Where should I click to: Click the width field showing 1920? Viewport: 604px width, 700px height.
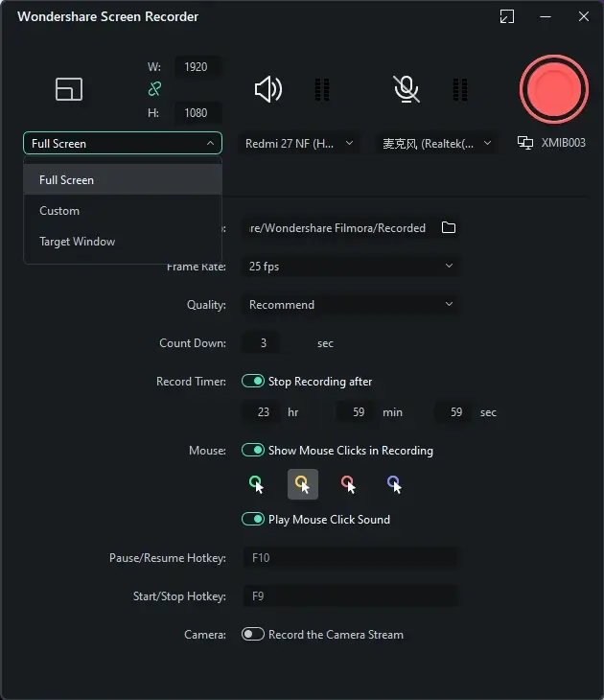coord(197,66)
